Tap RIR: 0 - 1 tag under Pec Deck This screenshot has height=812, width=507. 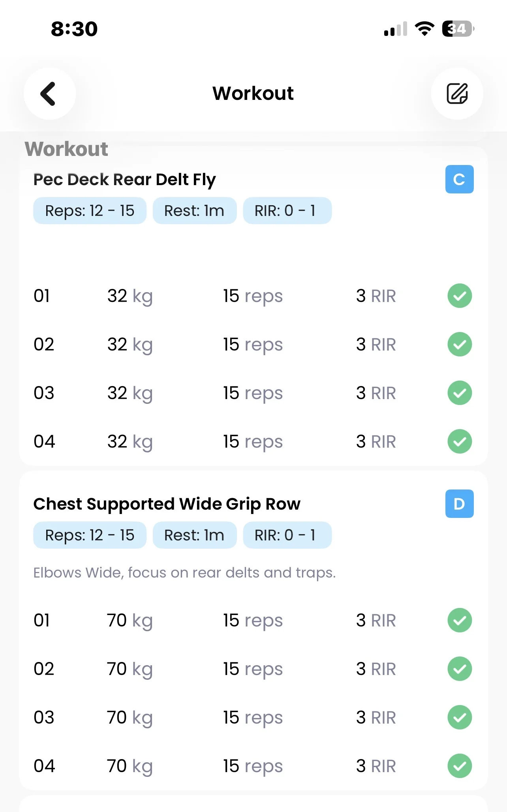(x=287, y=211)
